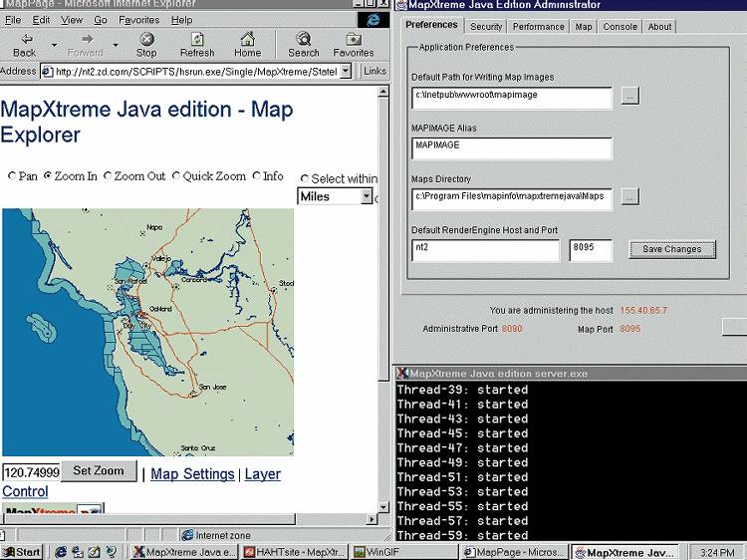Click the Forward toolbar button
This screenshot has width=747, height=560.
coord(86,45)
